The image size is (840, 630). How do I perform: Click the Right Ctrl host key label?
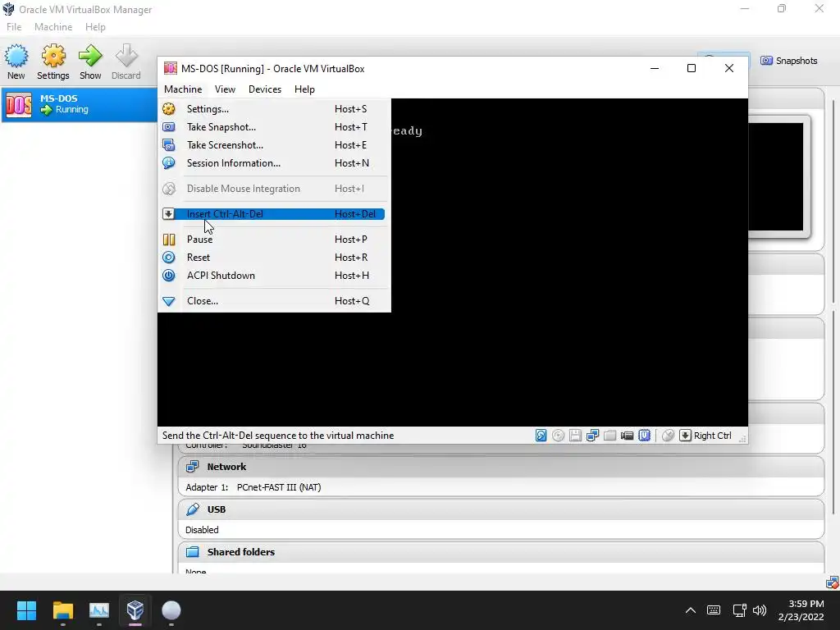[713, 436]
